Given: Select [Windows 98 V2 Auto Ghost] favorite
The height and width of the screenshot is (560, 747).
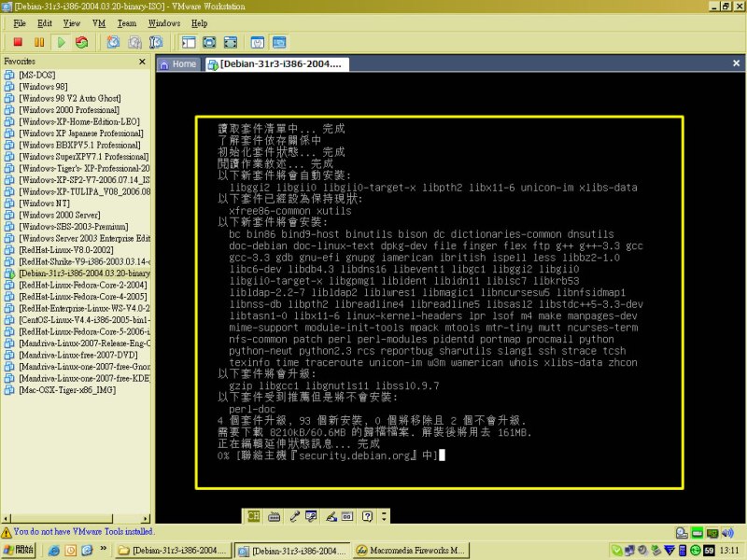Looking at the screenshot, I should point(69,98).
